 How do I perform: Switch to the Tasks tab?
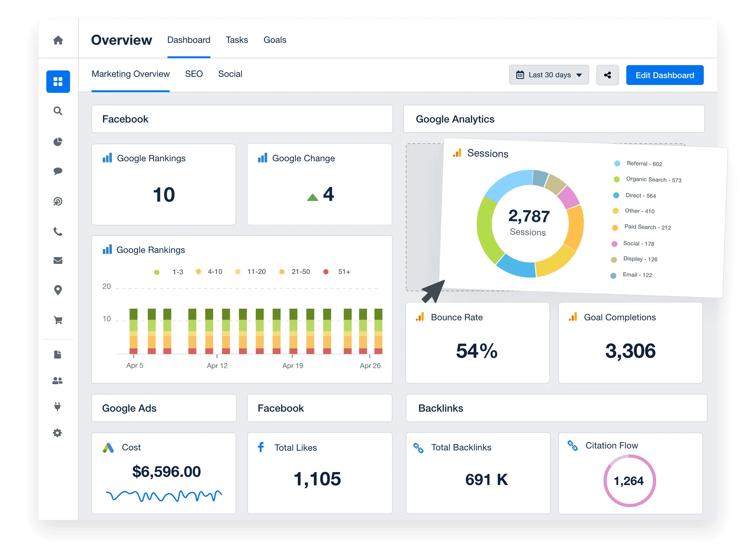click(237, 40)
